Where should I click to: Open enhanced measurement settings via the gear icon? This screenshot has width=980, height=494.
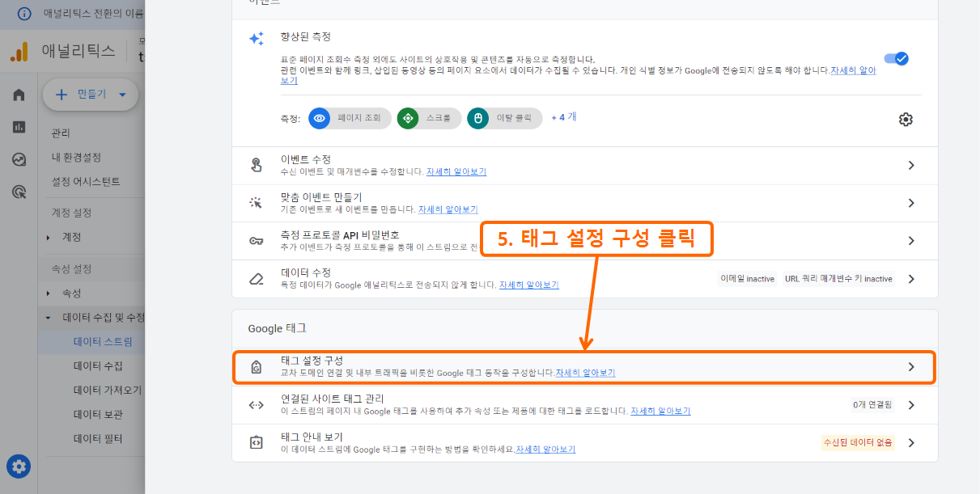(x=906, y=119)
